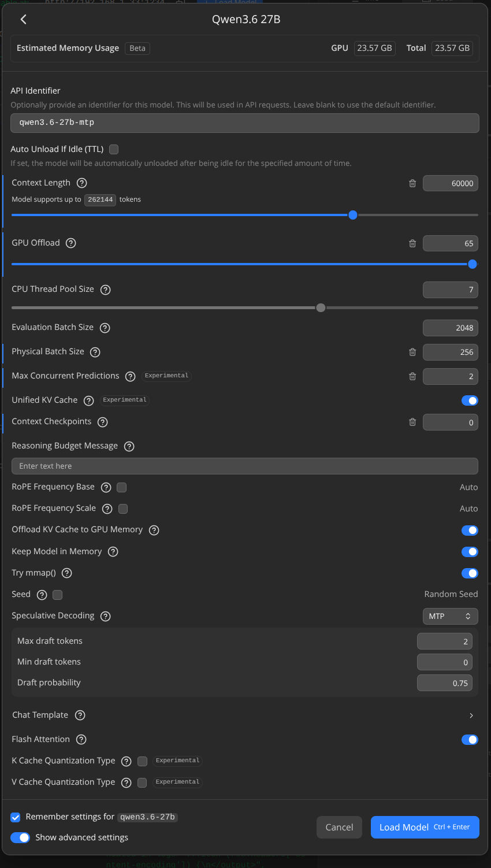Click the GPU Offload slider handle
The width and height of the screenshot is (491, 868).
pos(473,264)
